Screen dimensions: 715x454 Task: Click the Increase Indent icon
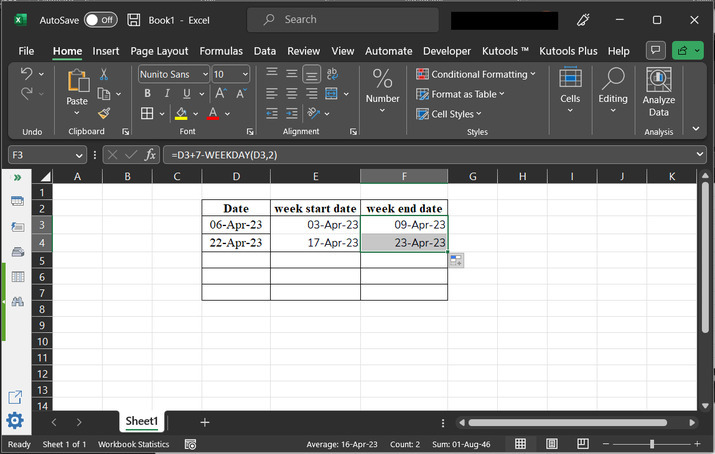coord(292,113)
